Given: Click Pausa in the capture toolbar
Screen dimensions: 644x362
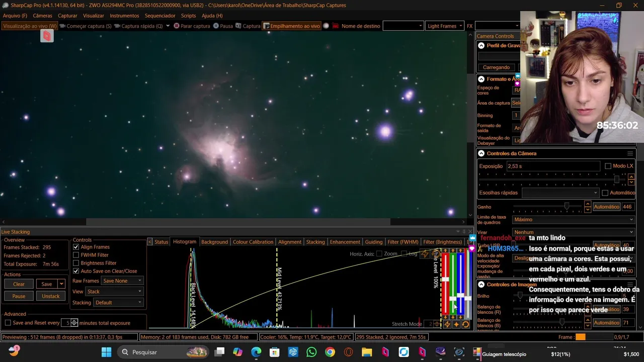Looking at the screenshot, I should coord(223,26).
